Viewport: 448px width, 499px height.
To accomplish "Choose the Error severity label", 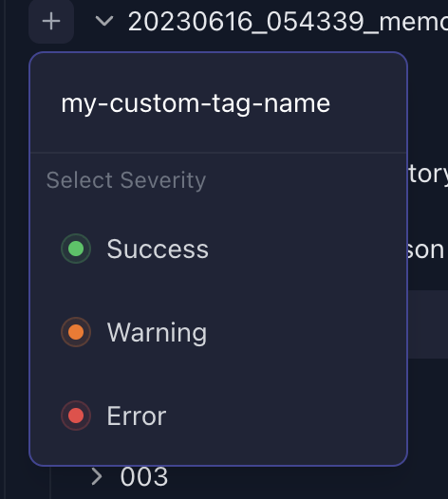I will point(137,416).
